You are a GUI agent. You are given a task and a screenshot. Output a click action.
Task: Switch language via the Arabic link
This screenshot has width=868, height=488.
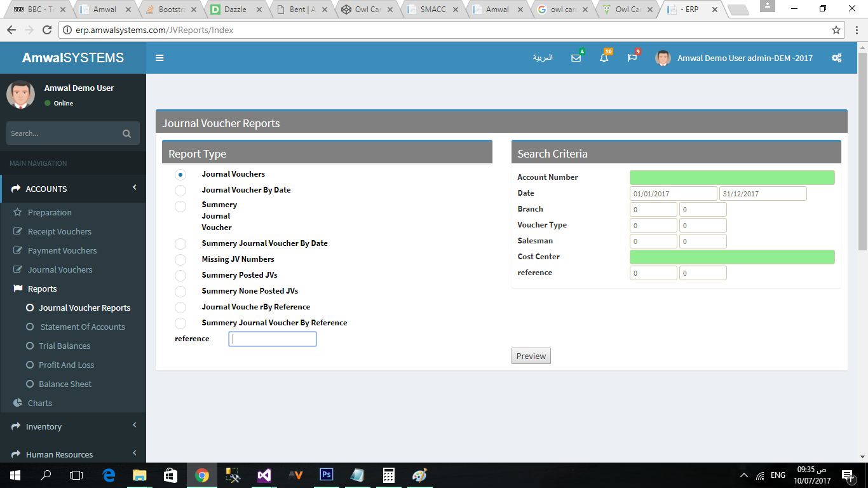(543, 58)
